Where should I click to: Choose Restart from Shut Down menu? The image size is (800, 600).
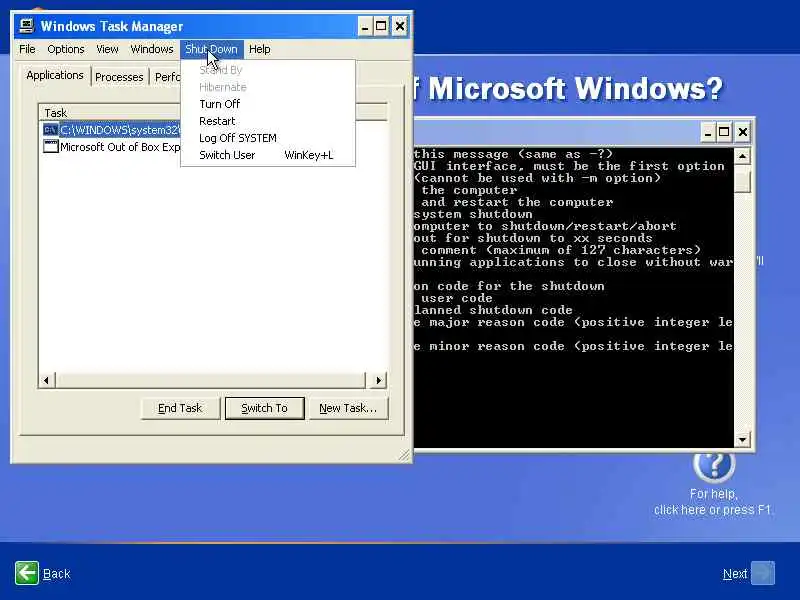(267, 121)
